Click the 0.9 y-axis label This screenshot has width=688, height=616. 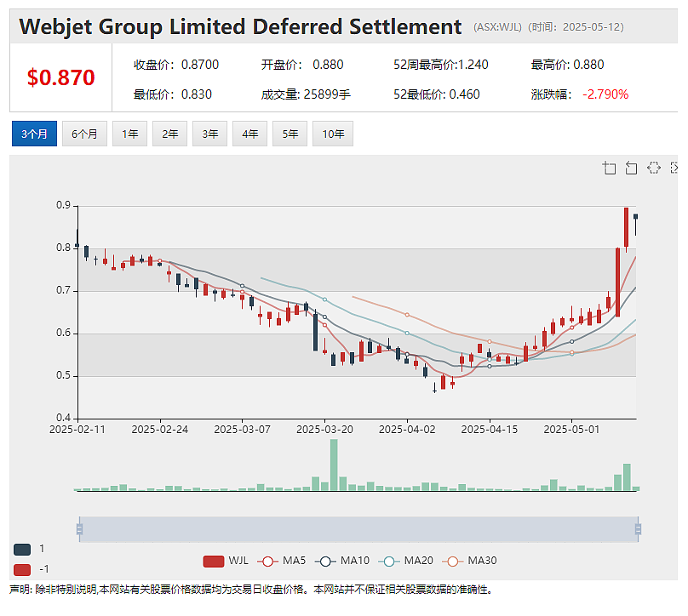coord(64,205)
